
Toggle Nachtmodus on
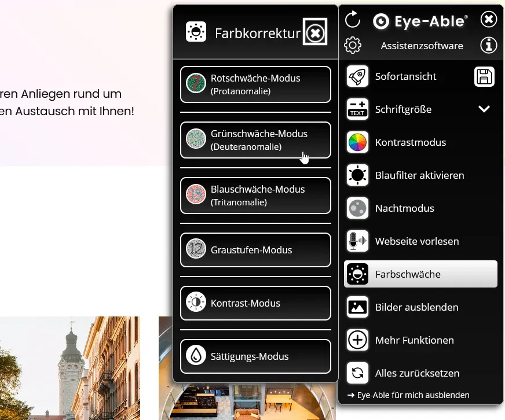pyautogui.click(x=420, y=208)
